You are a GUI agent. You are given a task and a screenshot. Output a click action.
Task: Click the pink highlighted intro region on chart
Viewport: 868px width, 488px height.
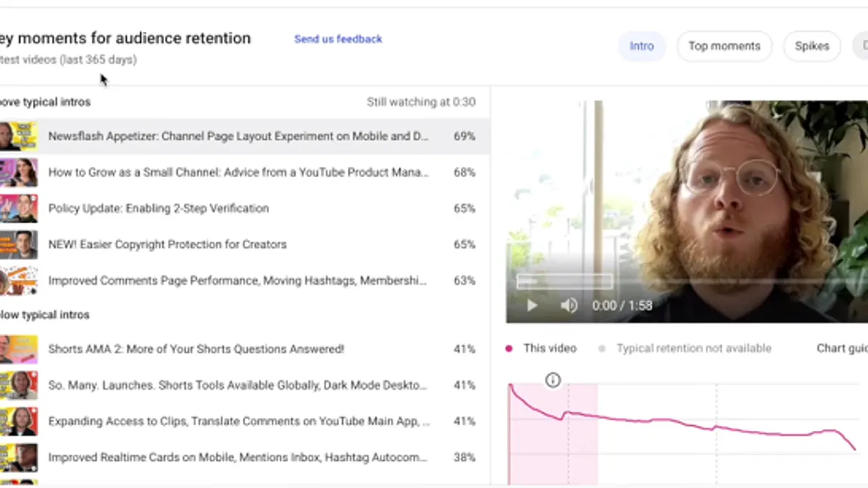pyautogui.click(x=553, y=434)
